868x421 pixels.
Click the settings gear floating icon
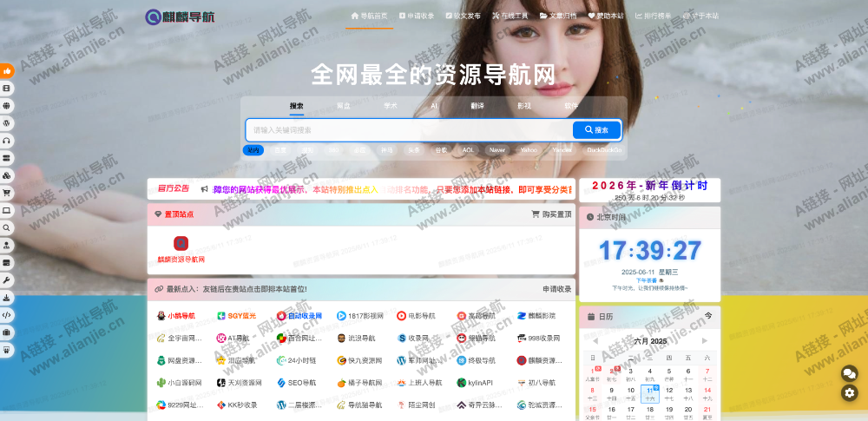849,393
